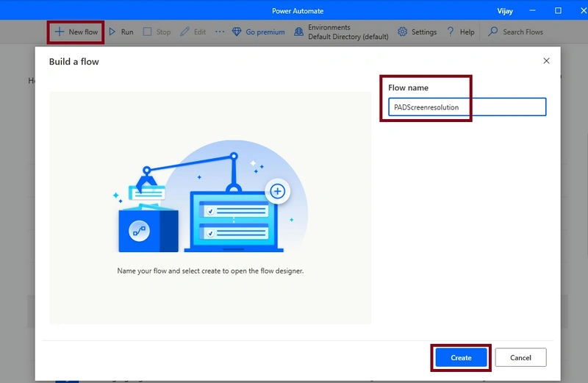Click the Edit pencil icon
588x383 pixels.
[184, 32]
